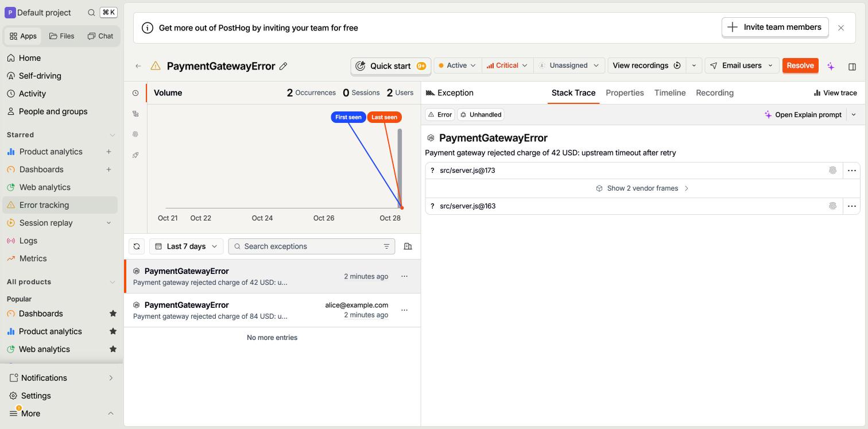
Task: Unstar Dashboards in Popular list
Action: [x=113, y=314]
